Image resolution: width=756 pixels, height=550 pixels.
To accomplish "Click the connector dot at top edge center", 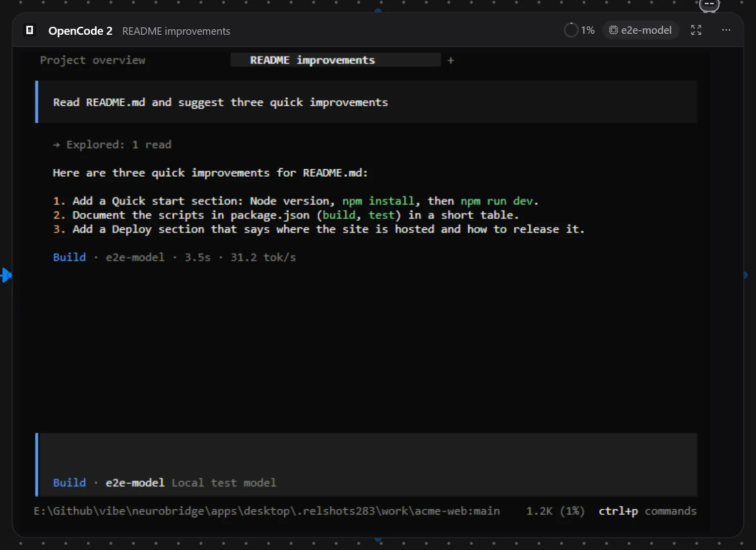I will coord(378,11).
